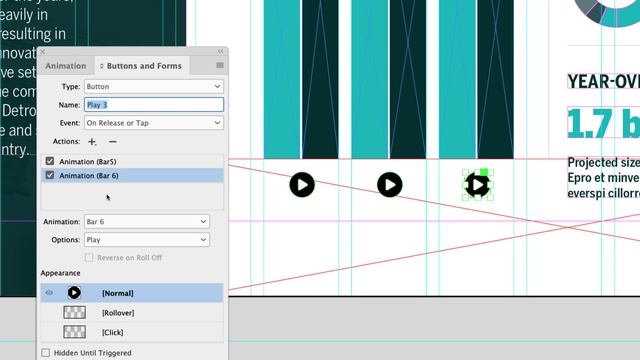Image resolution: width=640 pixels, height=360 pixels.
Task: Click the middle play button on canvas
Action: [x=390, y=185]
